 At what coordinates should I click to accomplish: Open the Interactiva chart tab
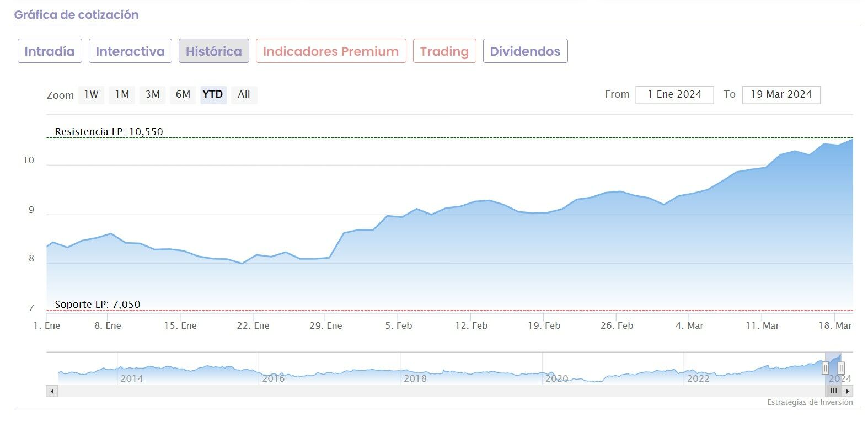(x=130, y=51)
